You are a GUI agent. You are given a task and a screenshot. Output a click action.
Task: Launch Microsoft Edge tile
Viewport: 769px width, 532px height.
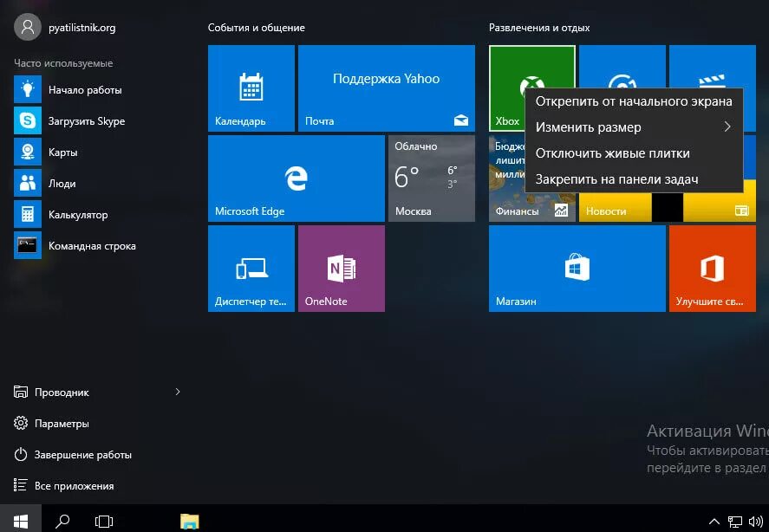point(297,178)
